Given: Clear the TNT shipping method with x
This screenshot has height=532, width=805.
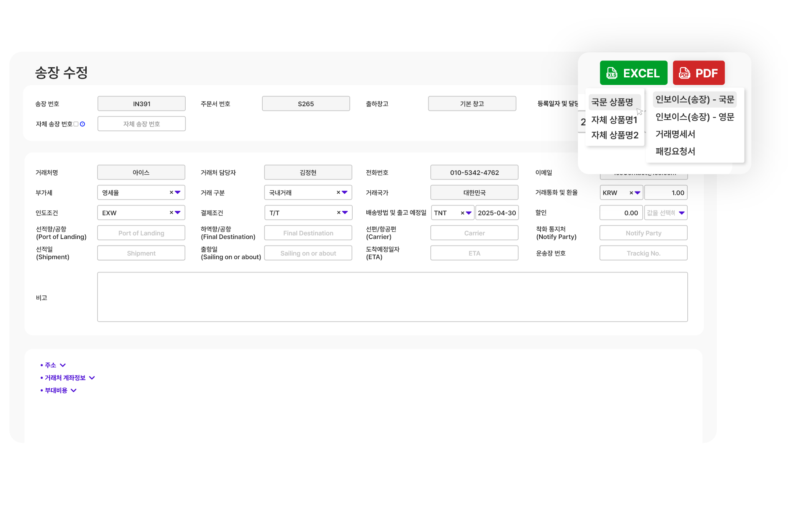Looking at the screenshot, I should click(x=462, y=213).
